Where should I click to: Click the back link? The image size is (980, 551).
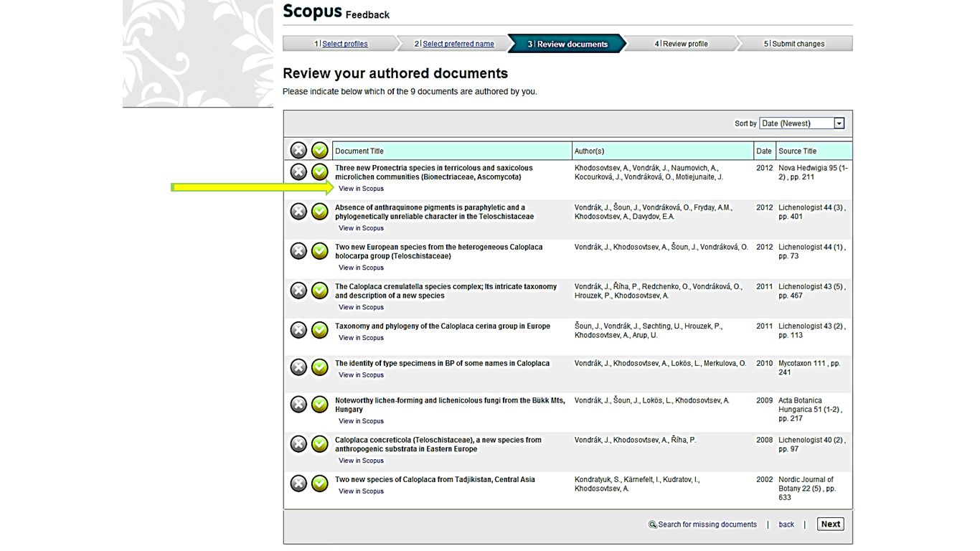(786, 524)
